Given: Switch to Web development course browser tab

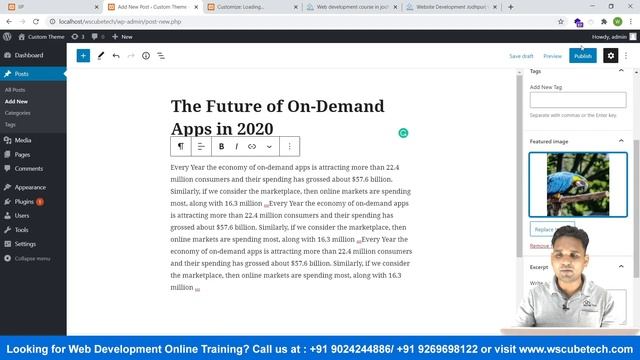Looking at the screenshot, I should click(352, 7).
